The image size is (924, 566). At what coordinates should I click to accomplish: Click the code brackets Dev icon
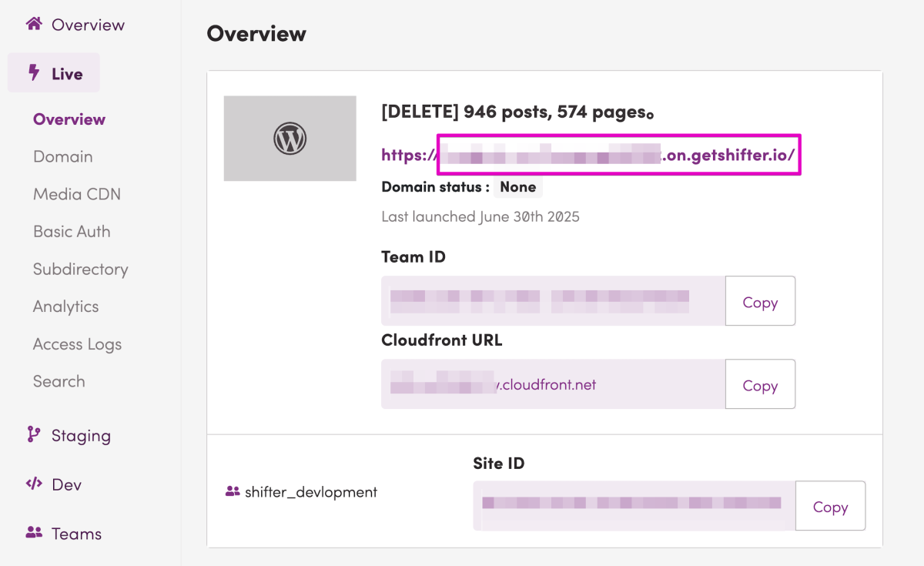(33, 484)
